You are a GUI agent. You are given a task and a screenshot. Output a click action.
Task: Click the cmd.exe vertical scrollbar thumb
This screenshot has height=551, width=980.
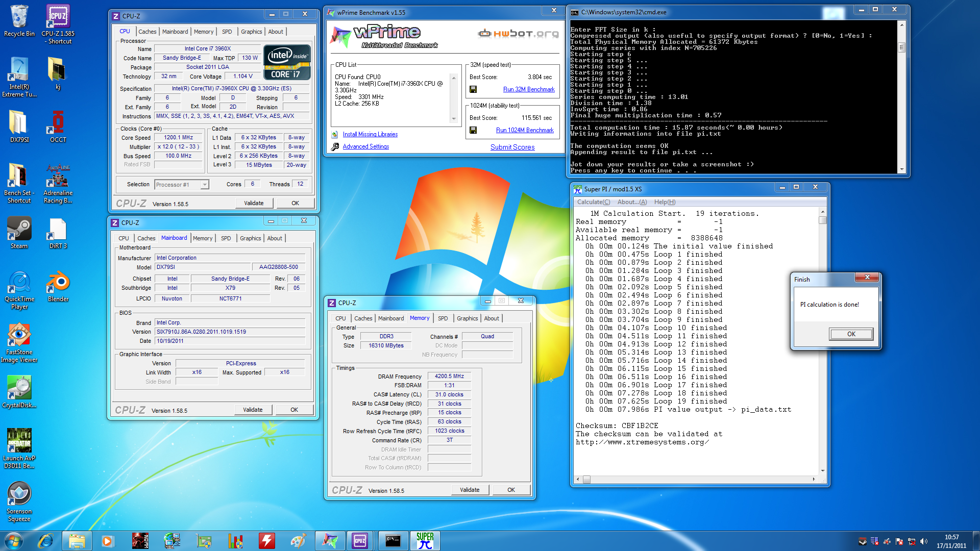coord(901,48)
